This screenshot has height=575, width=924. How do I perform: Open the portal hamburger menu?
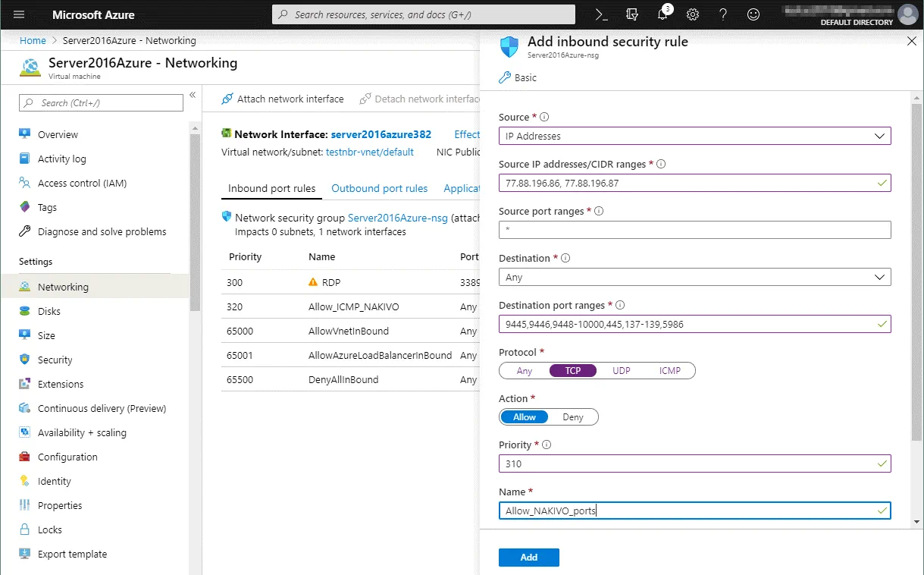[x=19, y=14]
